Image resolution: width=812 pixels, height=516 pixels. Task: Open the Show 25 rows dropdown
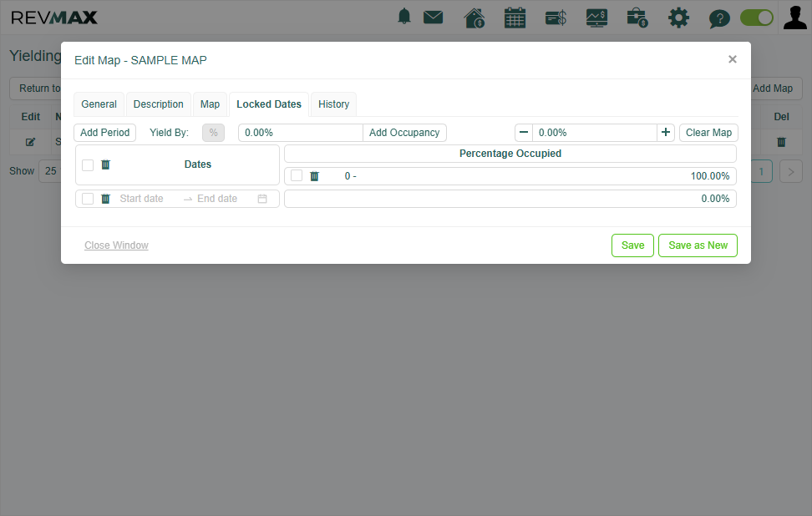(x=50, y=171)
